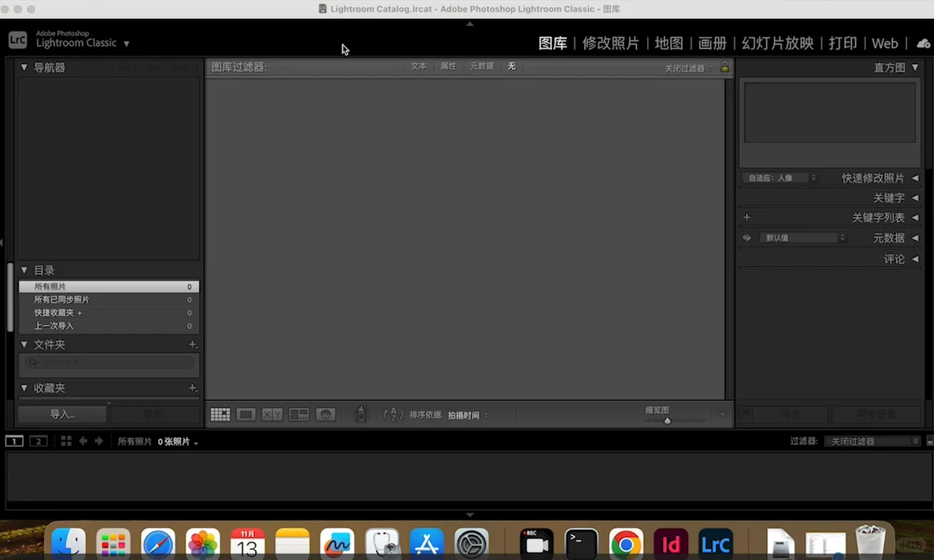Click the cloud sync icon near Web
The image size is (934, 560).
click(923, 44)
